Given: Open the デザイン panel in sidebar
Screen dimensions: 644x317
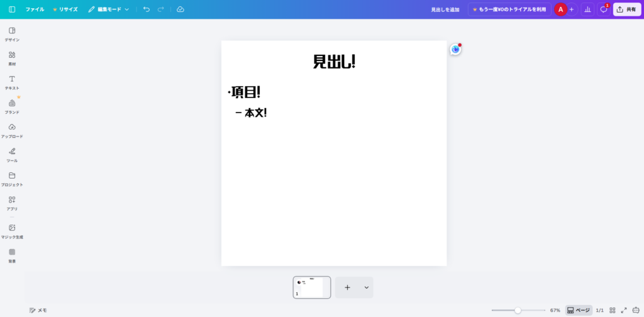Looking at the screenshot, I should click(12, 34).
